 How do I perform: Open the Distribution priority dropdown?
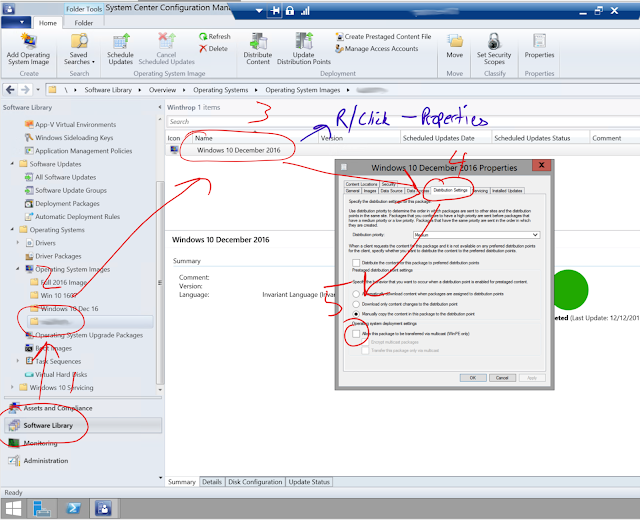click(x=476, y=235)
